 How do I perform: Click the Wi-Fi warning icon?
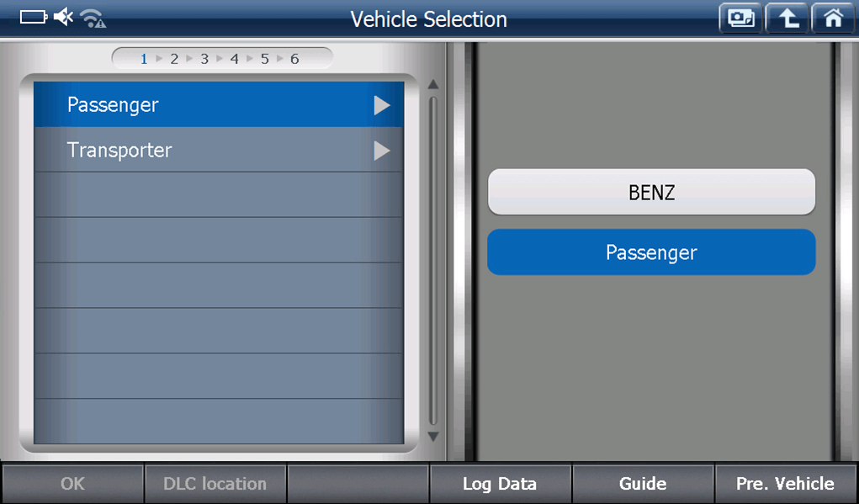point(93,19)
